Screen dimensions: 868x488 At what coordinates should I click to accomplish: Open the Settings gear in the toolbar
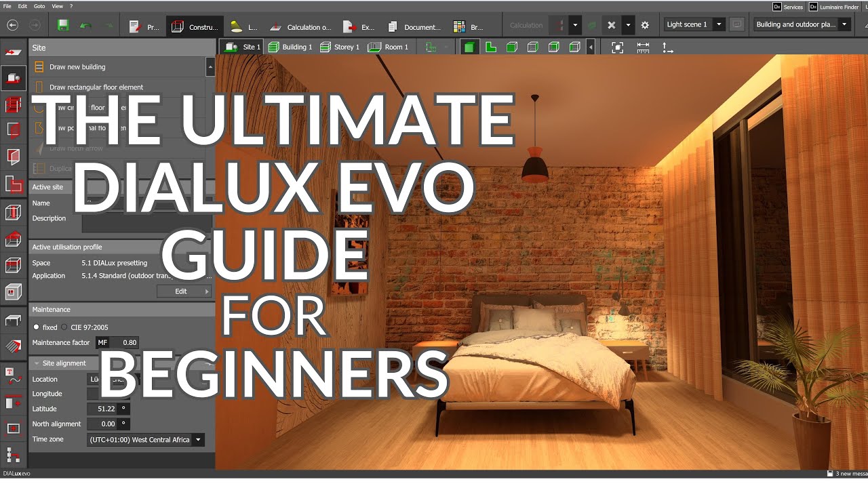pyautogui.click(x=645, y=25)
